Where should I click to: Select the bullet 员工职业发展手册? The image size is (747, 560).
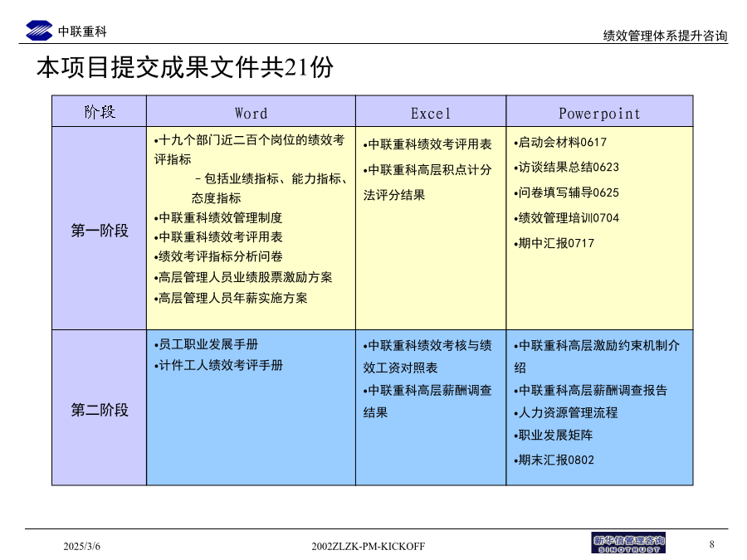click(x=206, y=344)
